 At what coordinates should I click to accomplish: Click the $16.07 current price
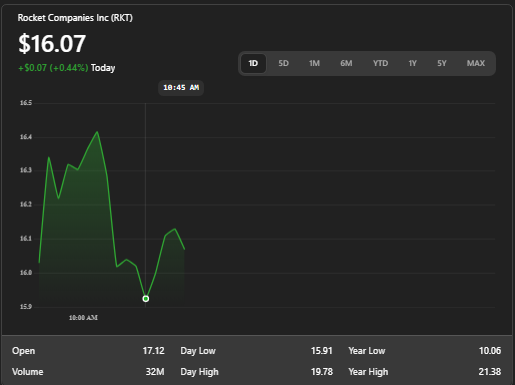point(52,44)
